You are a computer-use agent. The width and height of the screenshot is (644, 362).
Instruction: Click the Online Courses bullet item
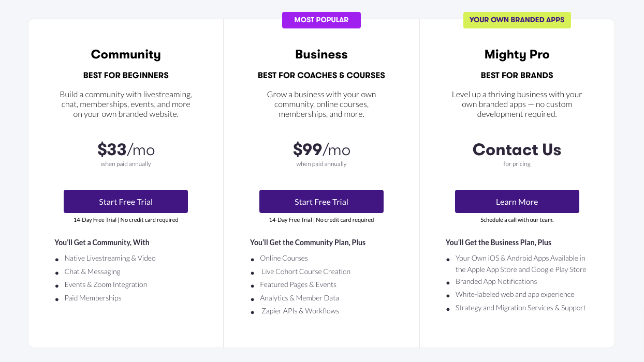tap(284, 258)
